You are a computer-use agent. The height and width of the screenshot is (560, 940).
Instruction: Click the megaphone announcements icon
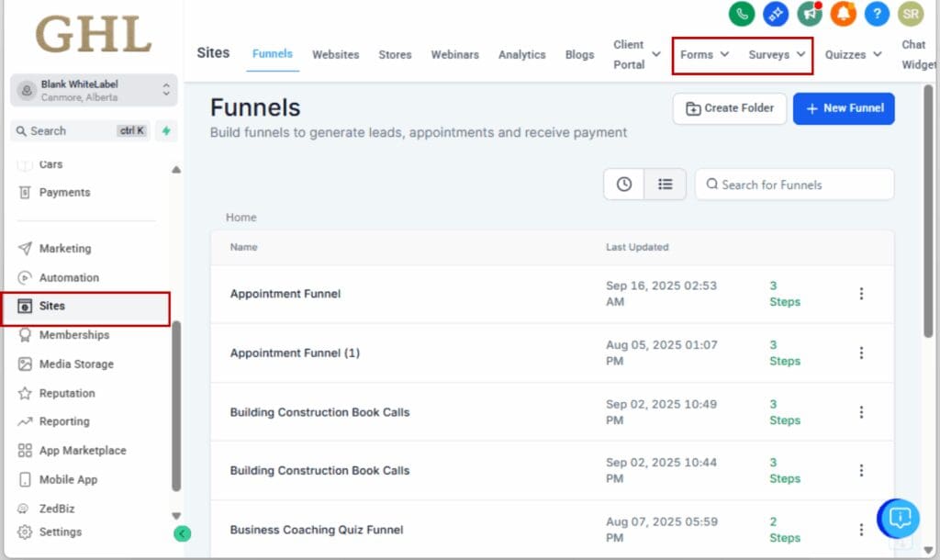tap(811, 14)
